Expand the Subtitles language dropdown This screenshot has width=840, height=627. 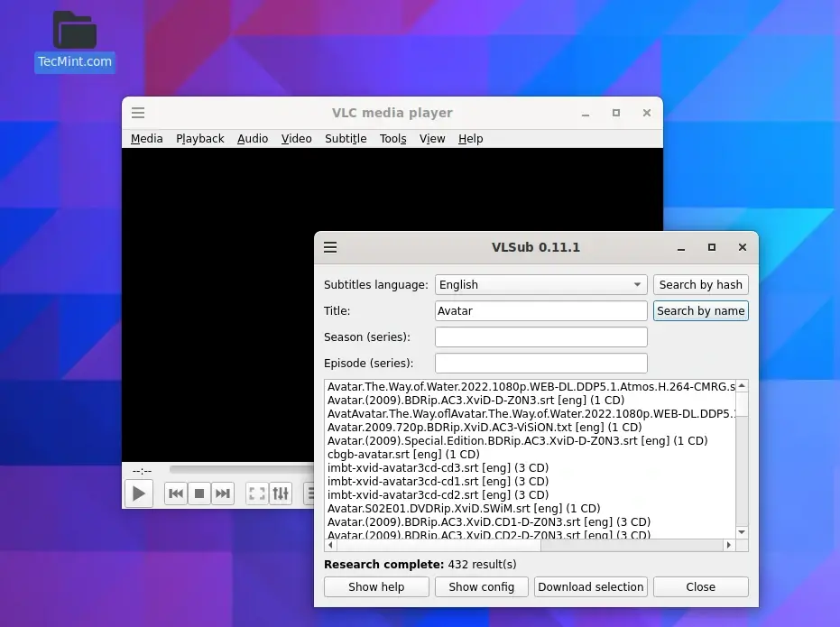coord(541,284)
